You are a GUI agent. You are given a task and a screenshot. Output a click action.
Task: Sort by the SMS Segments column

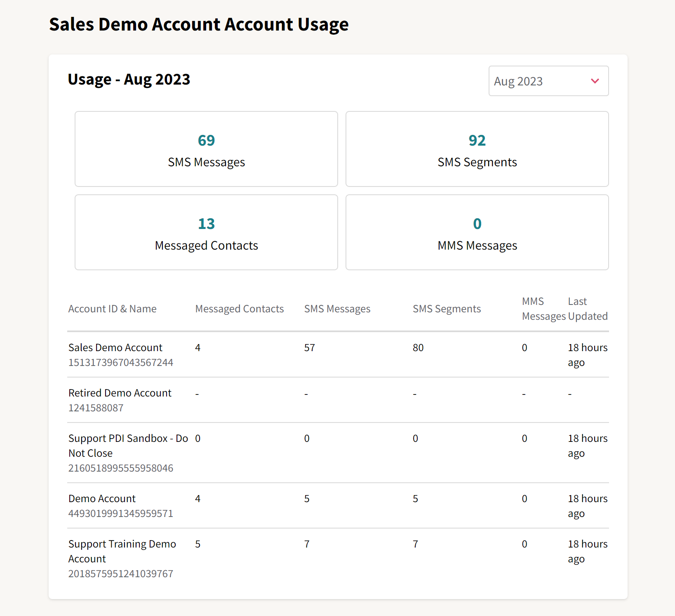pyautogui.click(x=447, y=309)
